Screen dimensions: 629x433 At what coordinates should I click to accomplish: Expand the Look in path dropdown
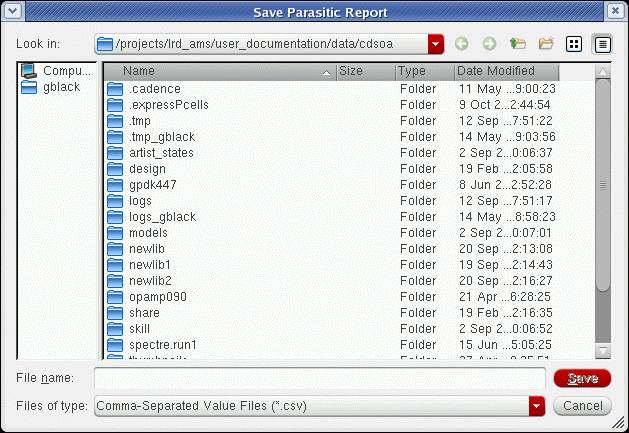436,44
